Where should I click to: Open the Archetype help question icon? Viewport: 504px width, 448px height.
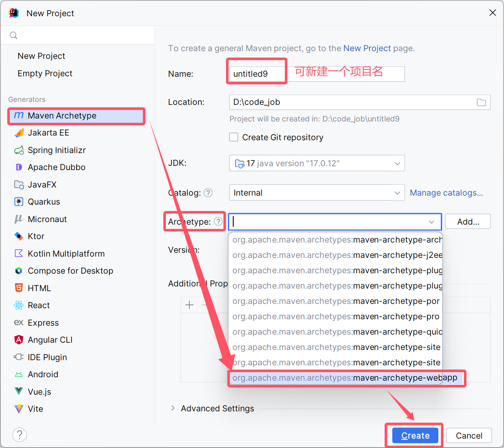(218, 221)
